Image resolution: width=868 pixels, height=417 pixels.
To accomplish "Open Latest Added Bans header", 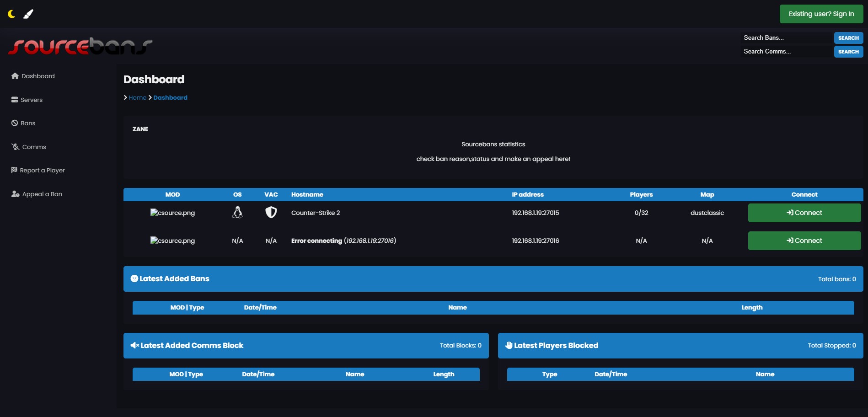I will tap(174, 279).
